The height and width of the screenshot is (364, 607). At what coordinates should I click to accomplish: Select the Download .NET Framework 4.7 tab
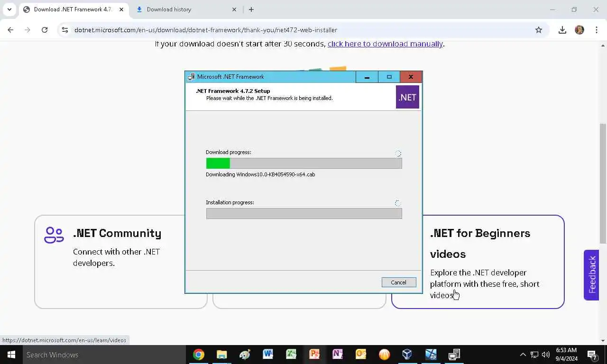tap(73, 9)
